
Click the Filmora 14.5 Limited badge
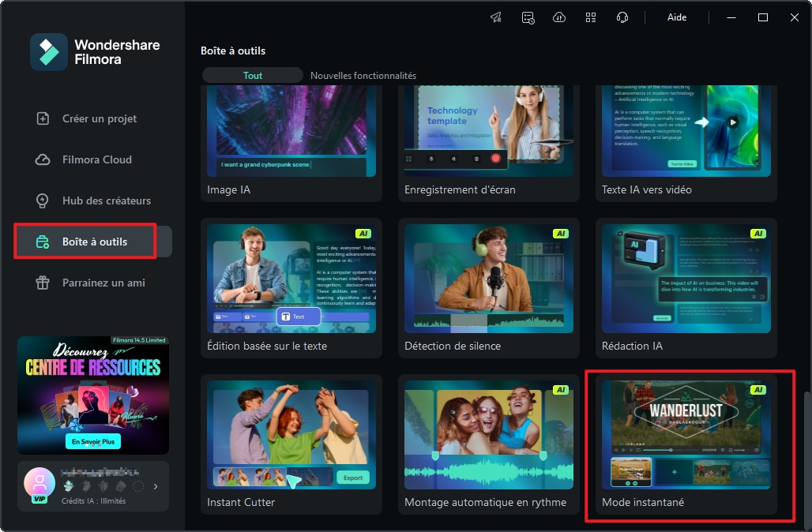point(139,340)
